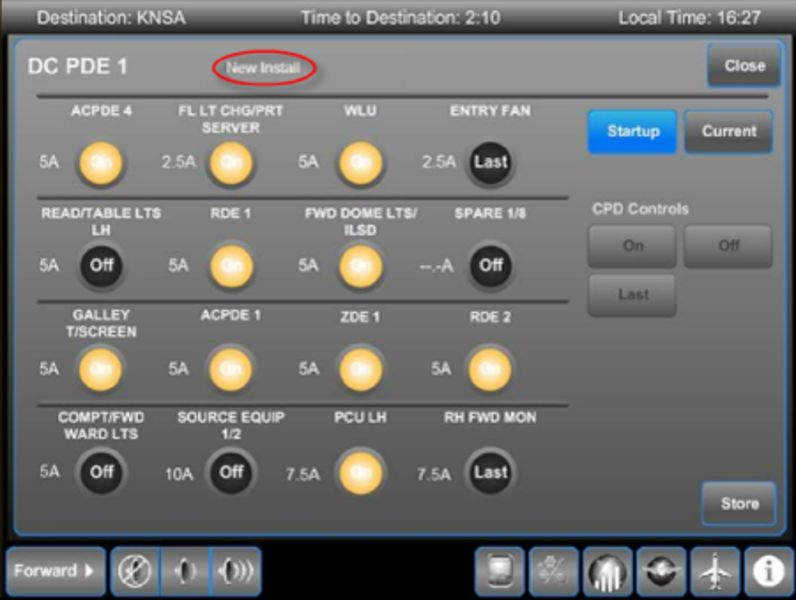Select the low volume speaker icon

185,571
